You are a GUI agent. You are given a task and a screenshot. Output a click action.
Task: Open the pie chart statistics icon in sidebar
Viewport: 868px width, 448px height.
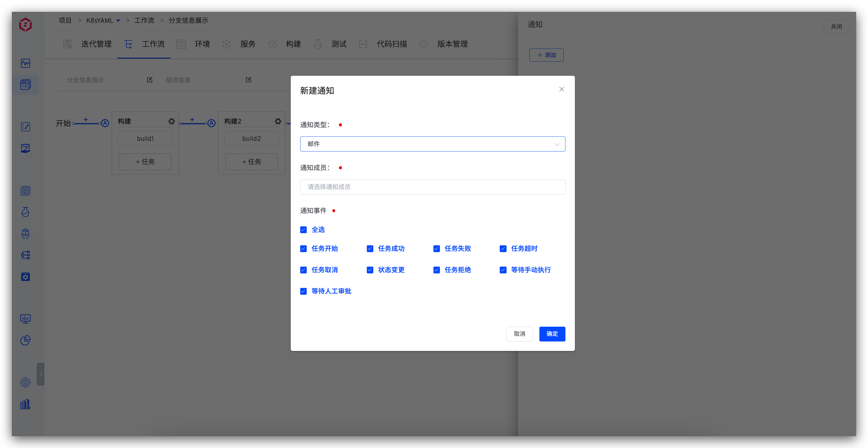(25, 341)
